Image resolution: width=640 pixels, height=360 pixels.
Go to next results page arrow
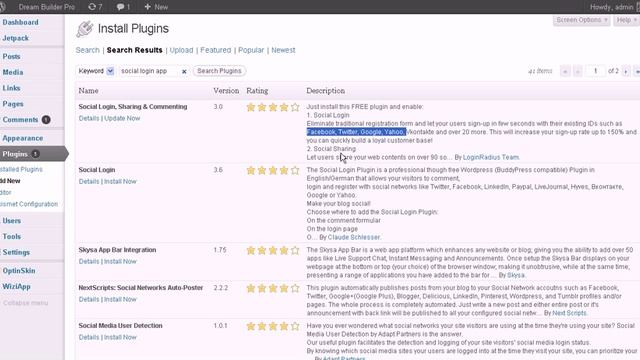626,71
